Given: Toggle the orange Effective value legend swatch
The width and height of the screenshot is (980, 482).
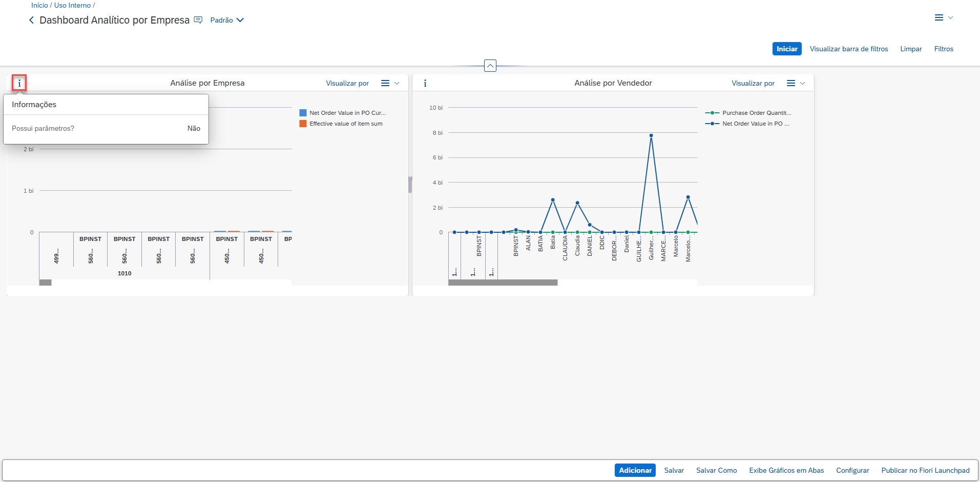Looking at the screenshot, I should click(303, 124).
